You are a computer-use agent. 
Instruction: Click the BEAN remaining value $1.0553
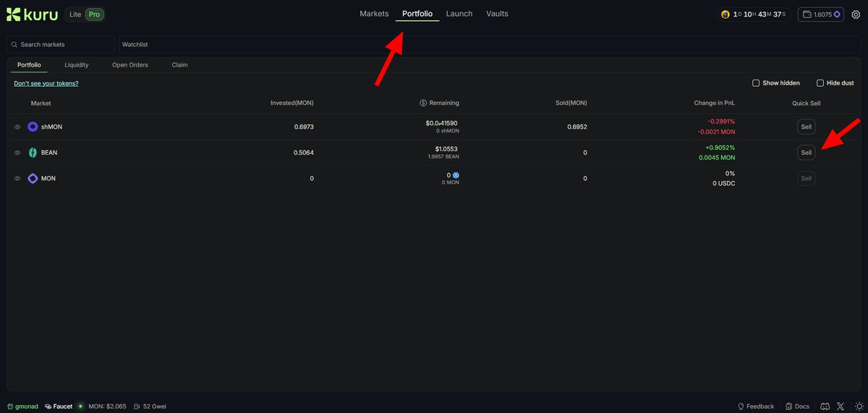pyautogui.click(x=446, y=149)
